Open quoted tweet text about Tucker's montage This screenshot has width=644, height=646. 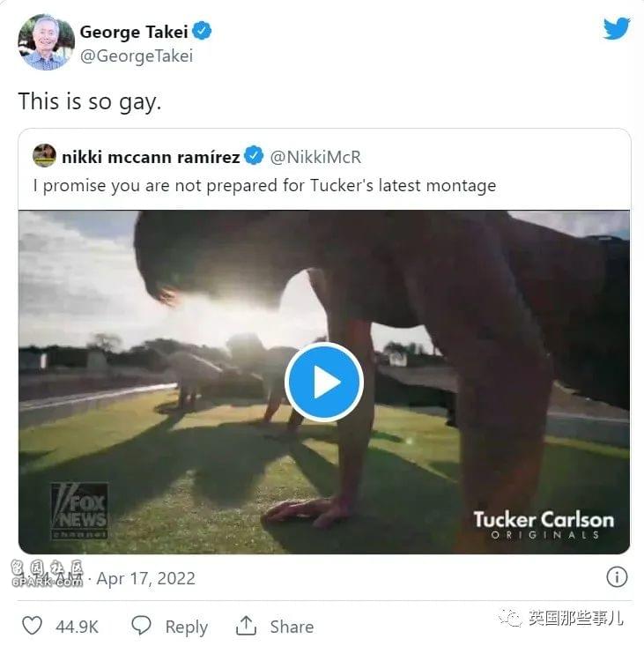pos(265,185)
